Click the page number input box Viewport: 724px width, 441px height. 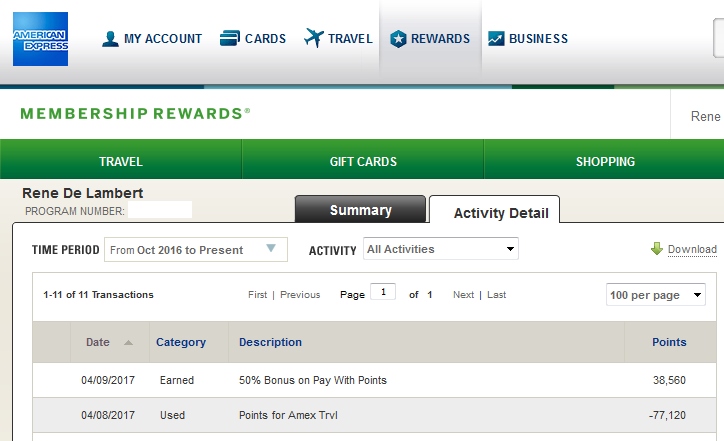(383, 292)
